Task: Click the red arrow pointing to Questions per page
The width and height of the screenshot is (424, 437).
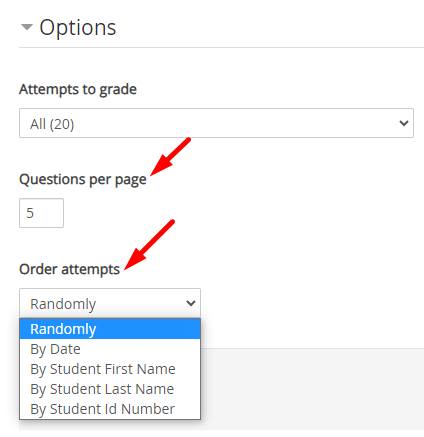Action: [170, 156]
